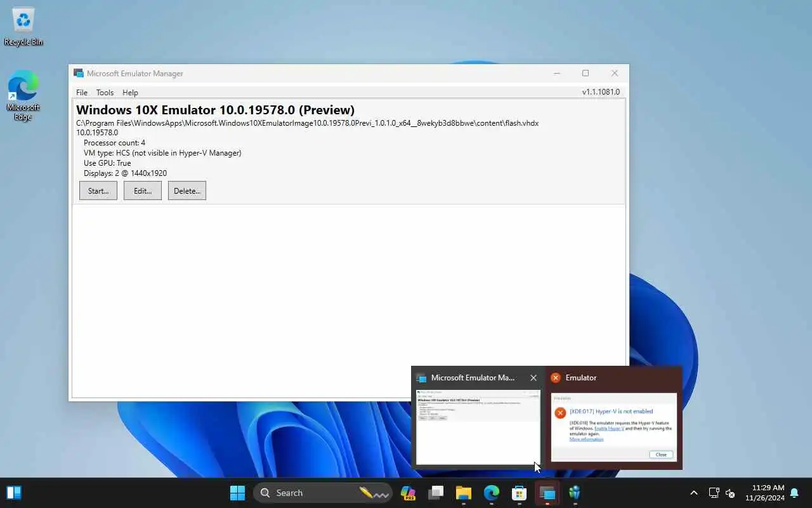Image resolution: width=812 pixels, height=508 pixels.
Task: Click the muted volume tray icon
Action: (x=730, y=493)
